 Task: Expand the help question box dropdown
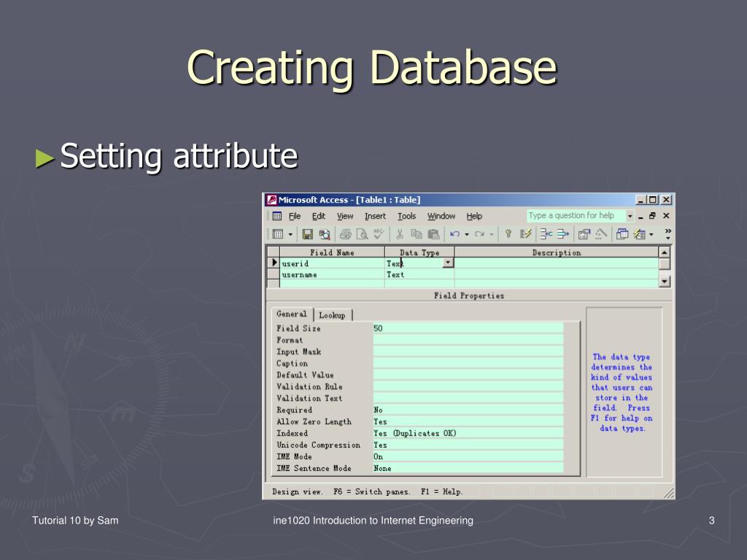[x=630, y=216]
